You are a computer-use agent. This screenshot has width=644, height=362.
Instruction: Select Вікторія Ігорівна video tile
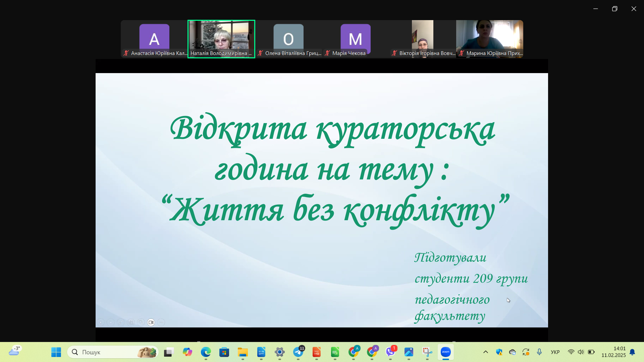[x=423, y=39]
